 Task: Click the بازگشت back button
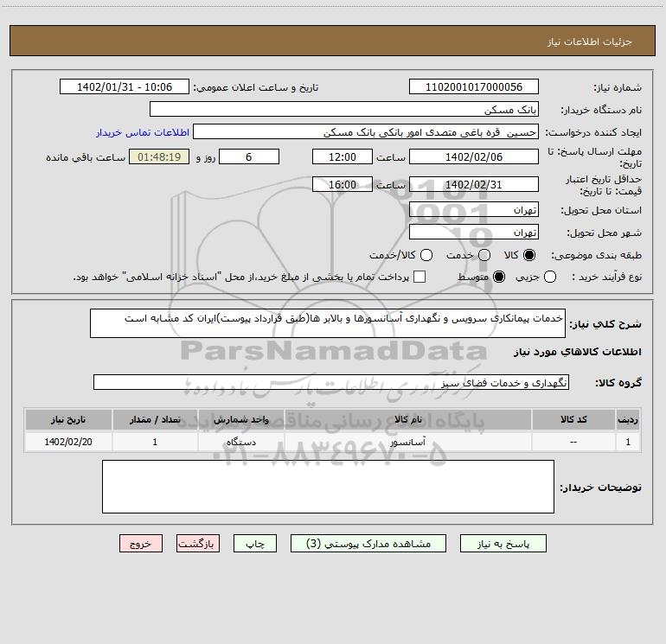point(198,544)
